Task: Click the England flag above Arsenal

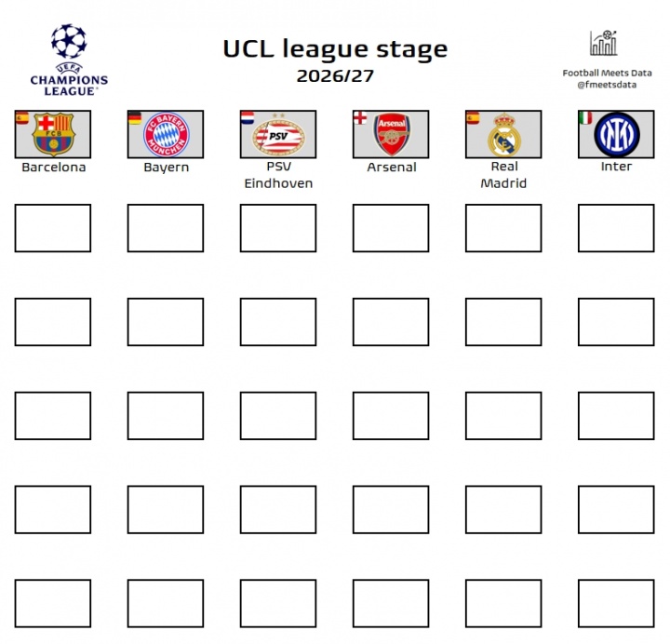Action: click(x=360, y=118)
